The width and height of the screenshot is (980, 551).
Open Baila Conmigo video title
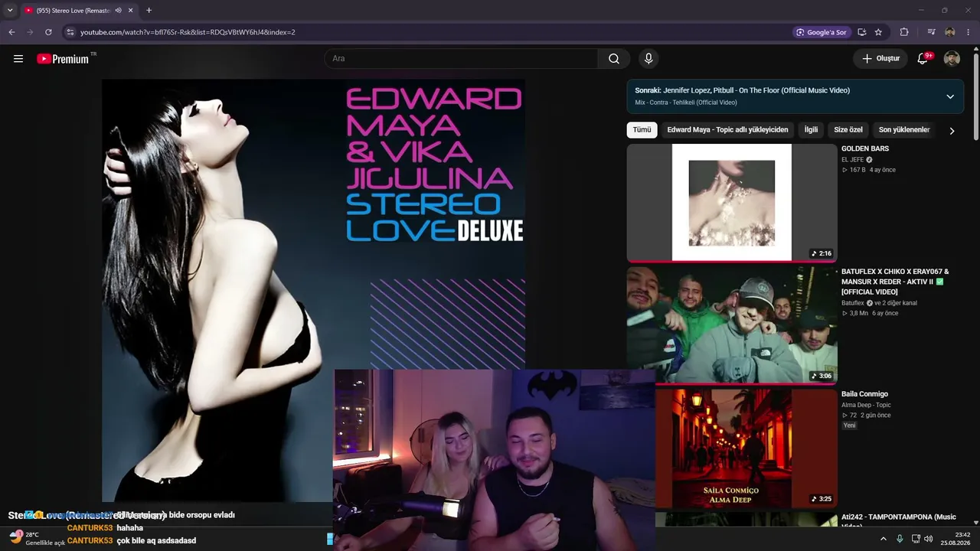(x=865, y=394)
